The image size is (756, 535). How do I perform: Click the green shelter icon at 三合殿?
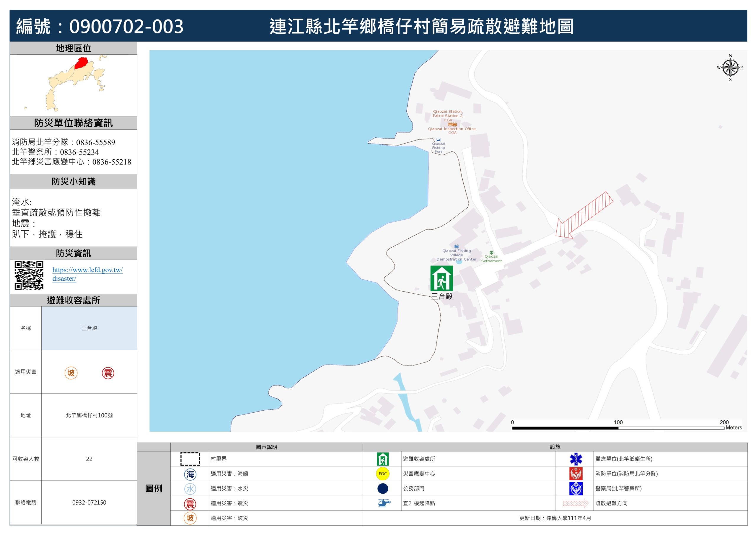click(441, 278)
